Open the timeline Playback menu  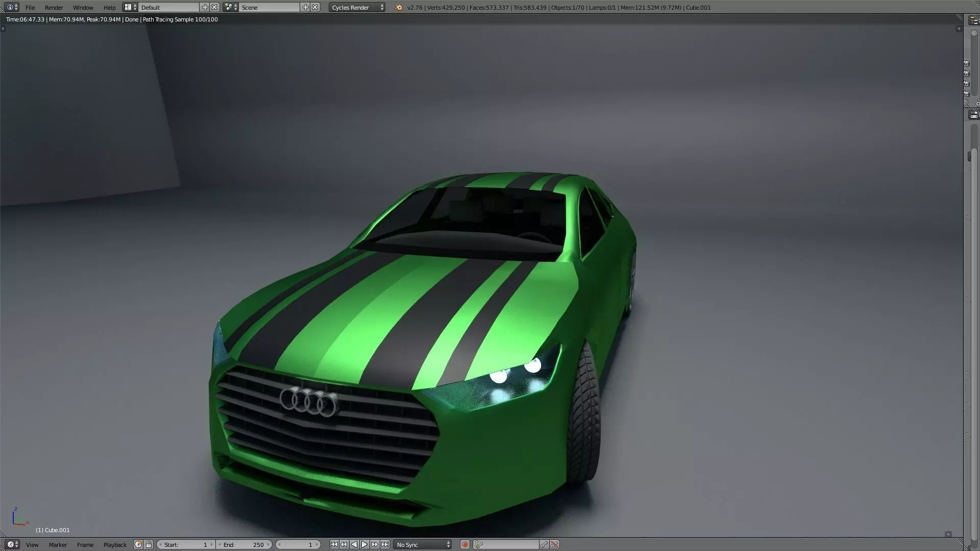[x=115, y=545]
